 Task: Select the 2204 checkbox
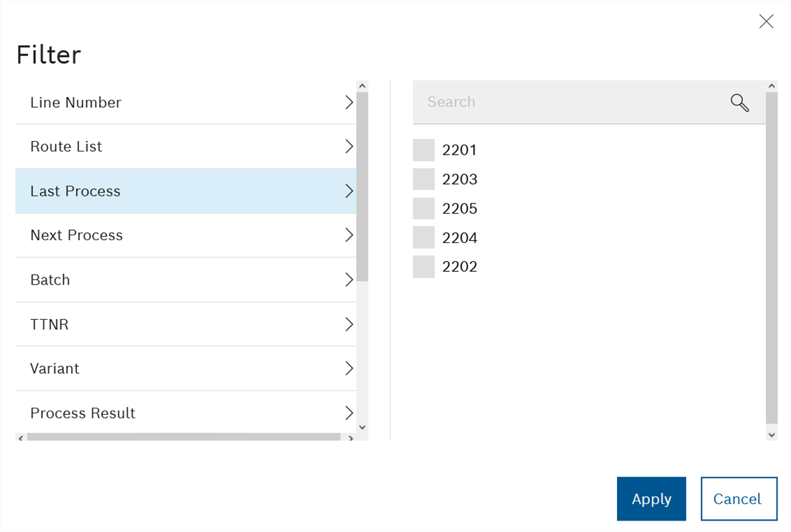424,237
